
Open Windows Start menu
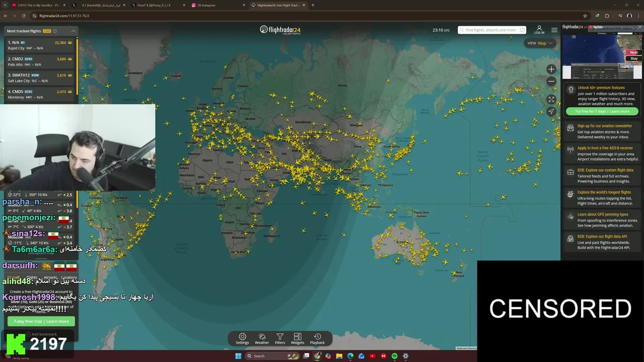click(238, 356)
